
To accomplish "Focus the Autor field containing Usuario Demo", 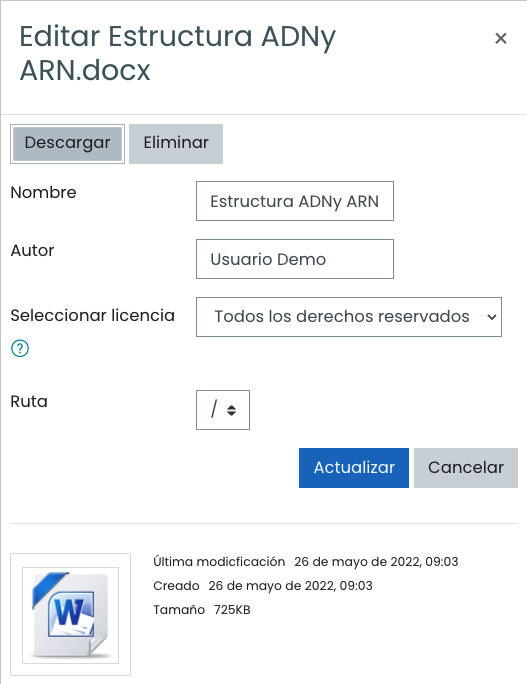I will pos(295,259).
